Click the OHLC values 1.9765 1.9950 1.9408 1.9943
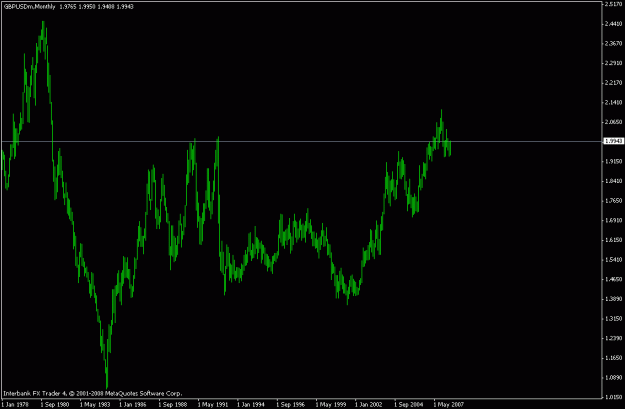The width and height of the screenshot is (625, 409). [96, 7]
